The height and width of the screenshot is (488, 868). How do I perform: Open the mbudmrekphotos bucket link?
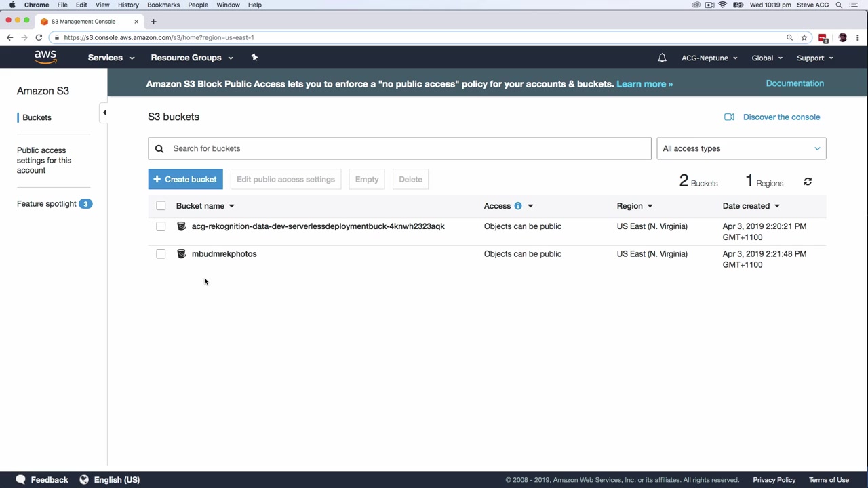pyautogui.click(x=224, y=254)
